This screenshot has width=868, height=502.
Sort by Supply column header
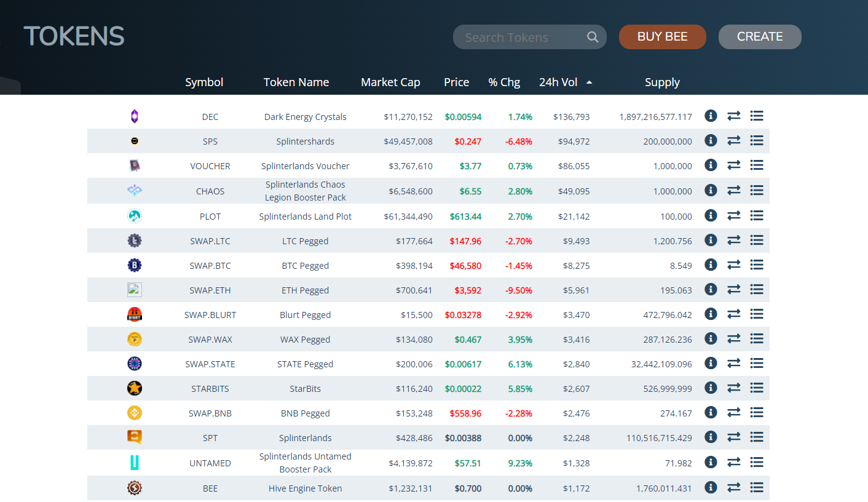(x=662, y=82)
